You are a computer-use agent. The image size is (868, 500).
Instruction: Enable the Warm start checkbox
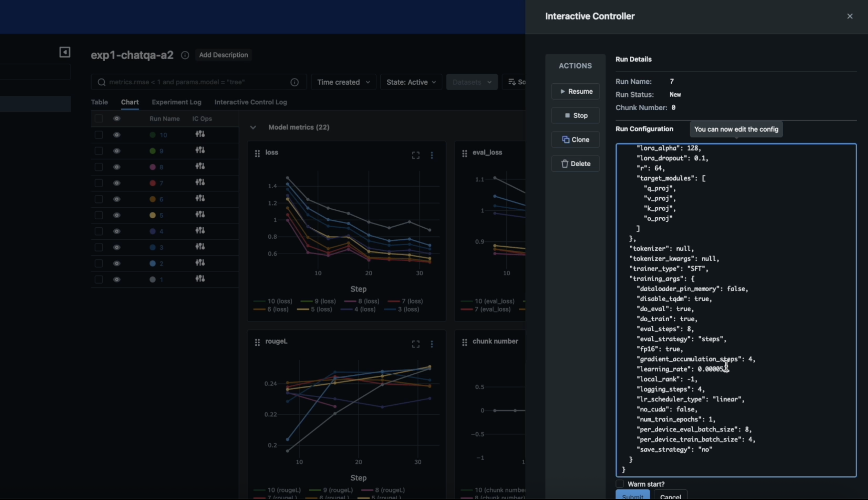[620, 484]
